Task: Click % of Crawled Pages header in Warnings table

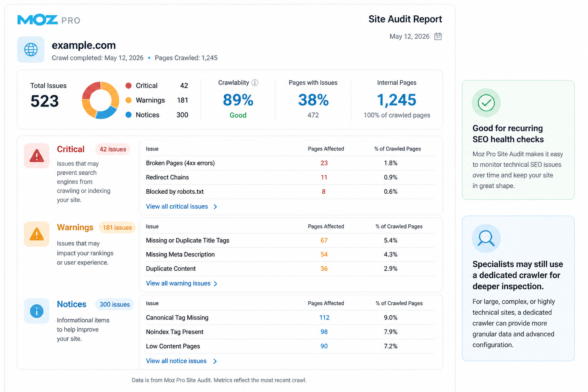Action: (x=399, y=227)
